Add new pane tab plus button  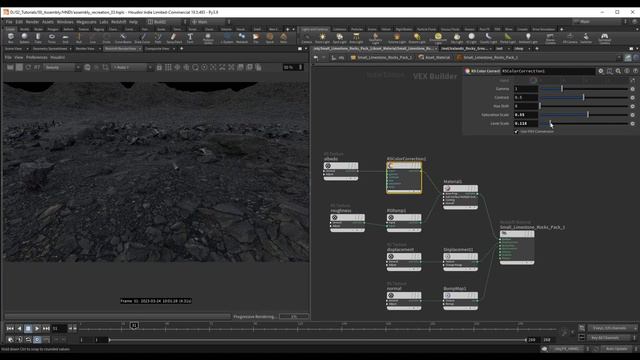[x=182, y=49]
